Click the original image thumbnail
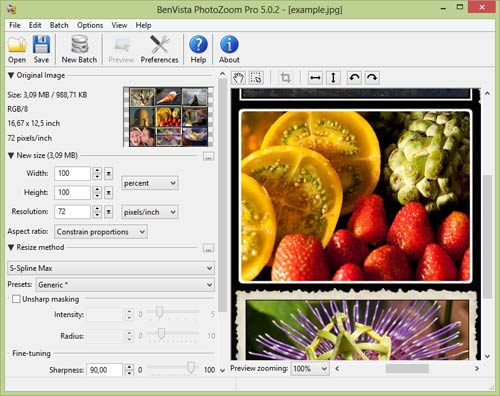500x396 pixels. click(x=168, y=117)
